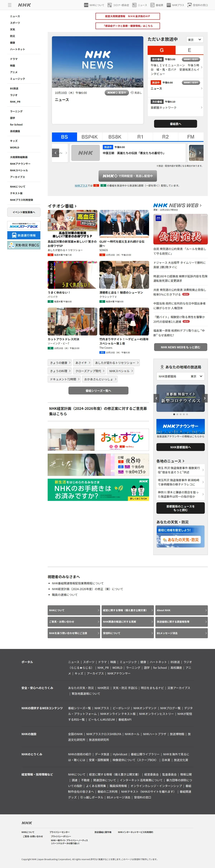Viewport: 215px width, 868px height.
Task: Open NHK経営計画 ご意見募集 link
Action: coord(98,411)
